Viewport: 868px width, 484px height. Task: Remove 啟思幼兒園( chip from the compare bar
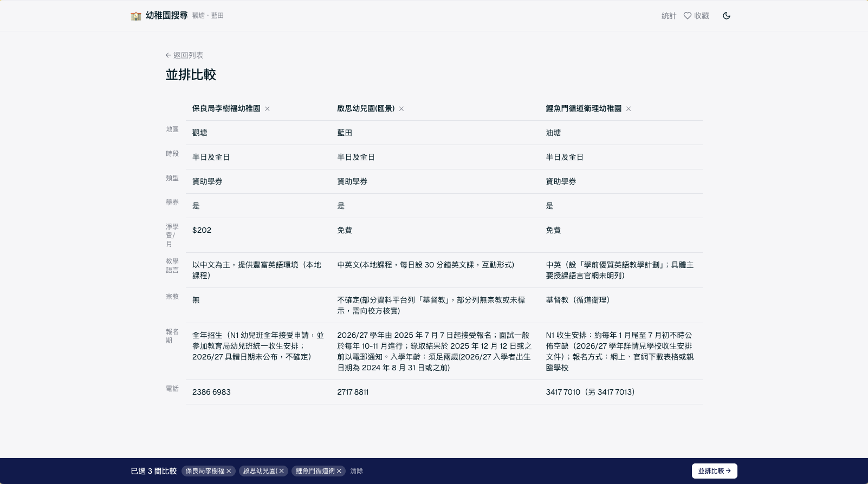[x=281, y=471]
